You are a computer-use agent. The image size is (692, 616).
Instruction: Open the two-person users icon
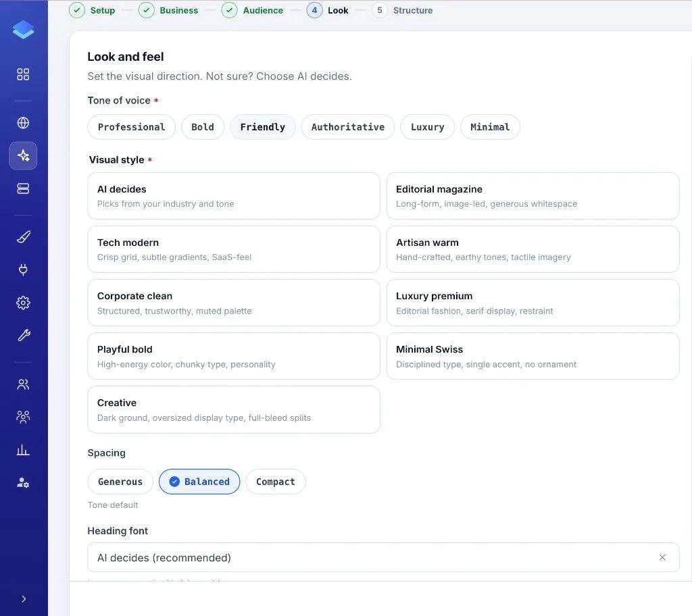coord(23,384)
